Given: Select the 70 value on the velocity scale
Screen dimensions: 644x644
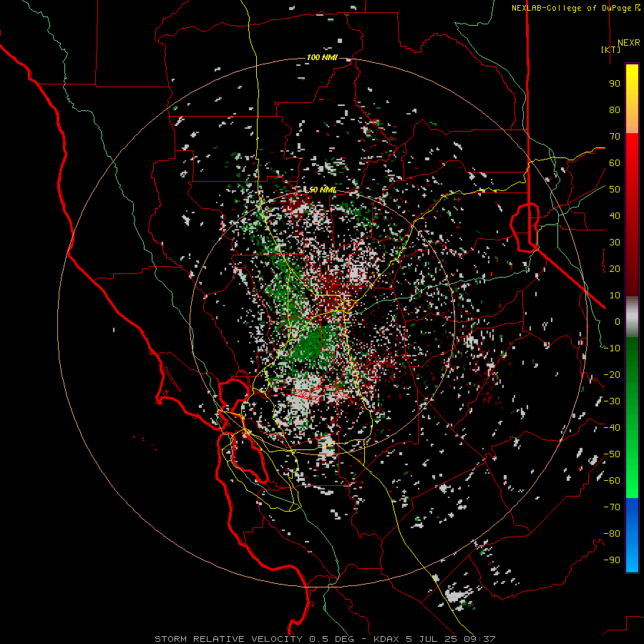Looking at the screenshot, I should coord(615,137).
